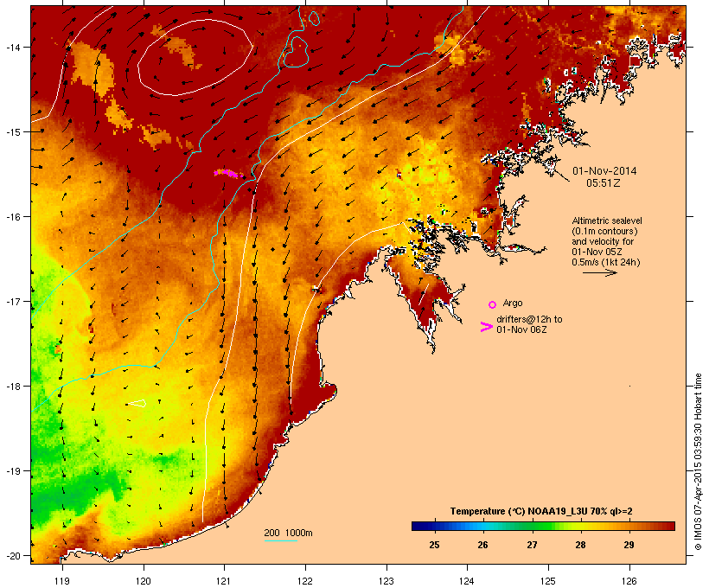Screen dimensions: 709x588
Task: Click the '0.5m/s (1kt 24h)' text
Action: [x=606, y=262]
